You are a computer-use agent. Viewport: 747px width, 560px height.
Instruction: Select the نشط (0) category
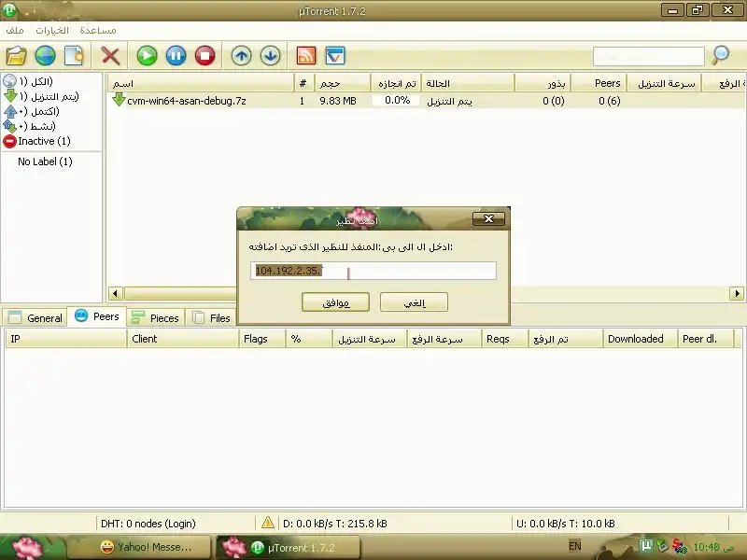pyautogui.click(x=30, y=126)
